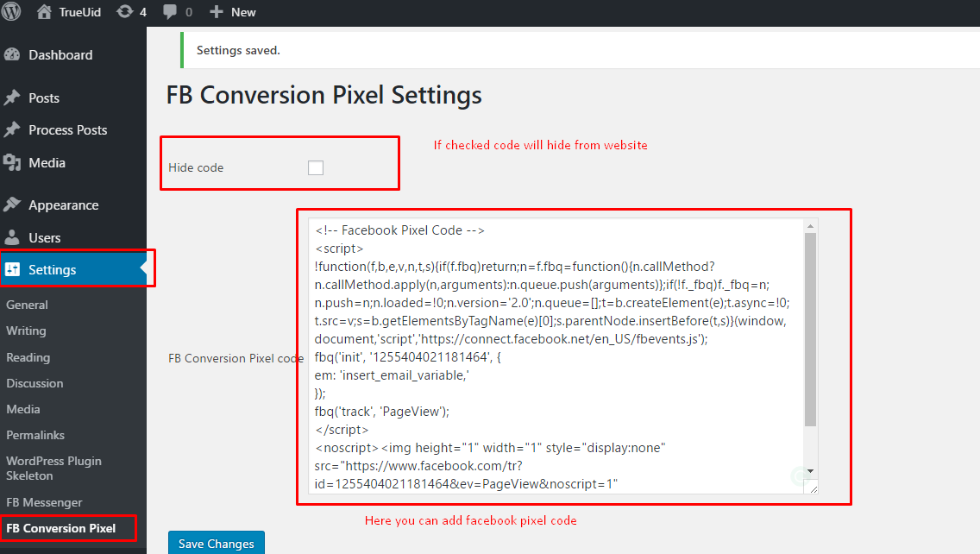Go to Reading settings

pyautogui.click(x=28, y=357)
